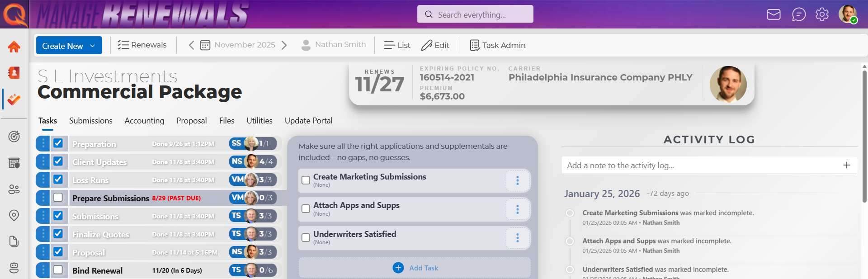Click the activity log vertical scrollbar
The height and width of the screenshot is (279, 868).
pos(864,136)
